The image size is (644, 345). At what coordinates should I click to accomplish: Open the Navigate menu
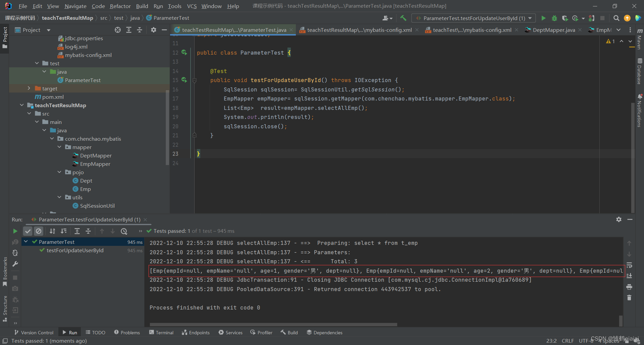click(75, 6)
